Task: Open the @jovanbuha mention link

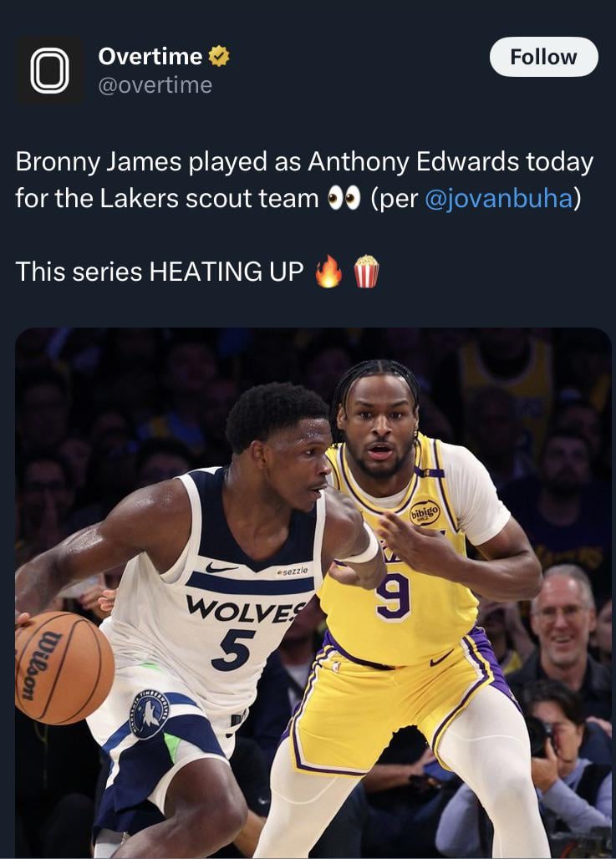Action: (x=499, y=198)
